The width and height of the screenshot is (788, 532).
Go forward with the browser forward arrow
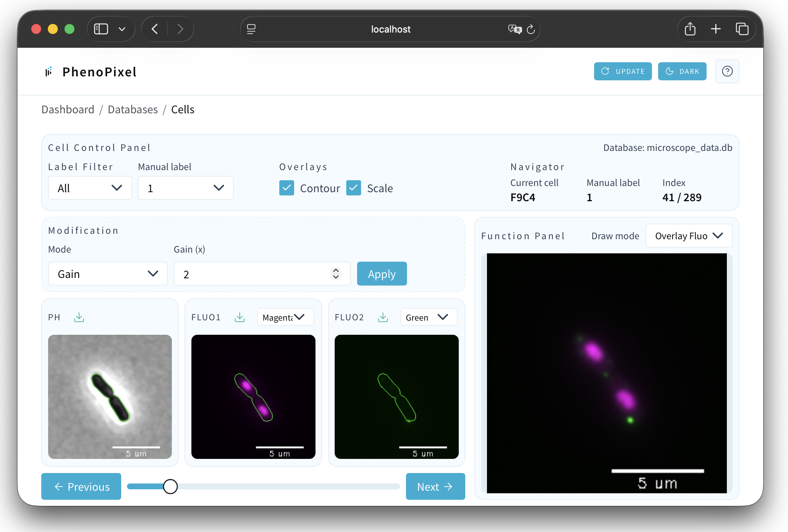[x=180, y=29]
